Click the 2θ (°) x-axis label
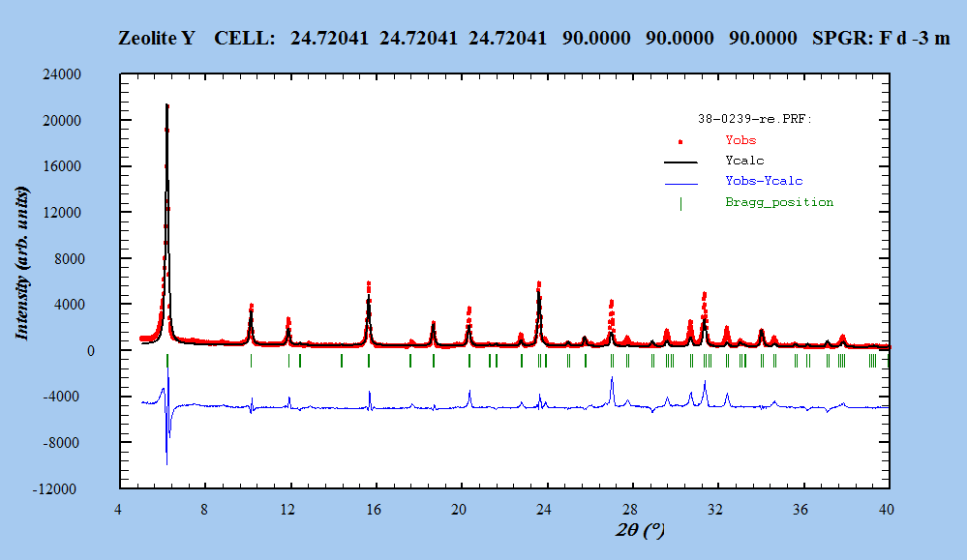The image size is (967, 560). (x=640, y=529)
